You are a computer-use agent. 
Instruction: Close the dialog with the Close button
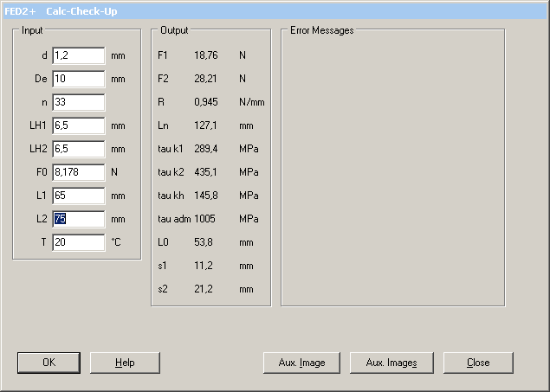(x=478, y=363)
